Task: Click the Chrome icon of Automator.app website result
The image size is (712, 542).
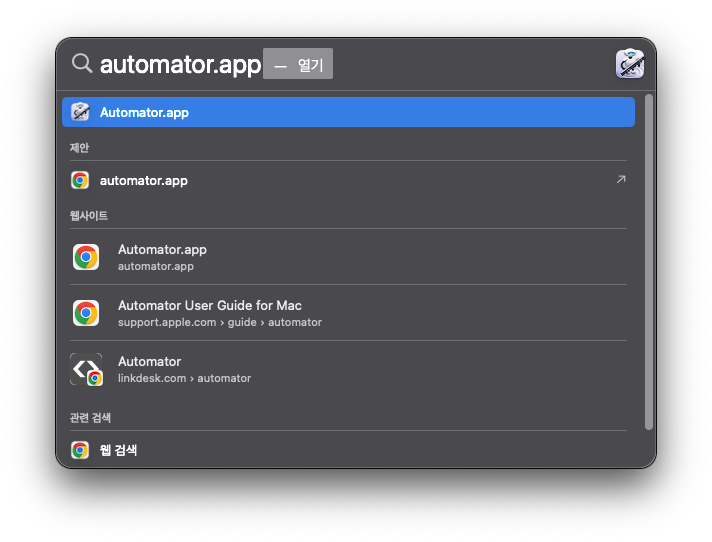Action: tap(86, 257)
